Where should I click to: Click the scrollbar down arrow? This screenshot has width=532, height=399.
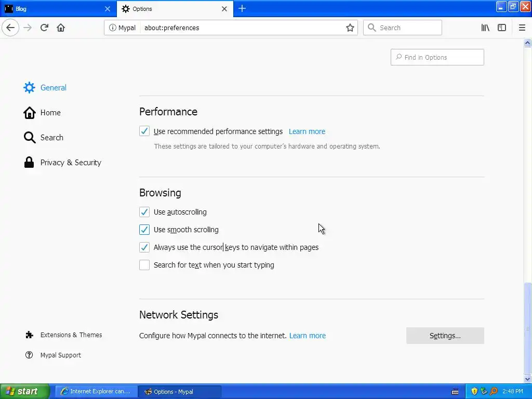pyautogui.click(x=527, y=379)
